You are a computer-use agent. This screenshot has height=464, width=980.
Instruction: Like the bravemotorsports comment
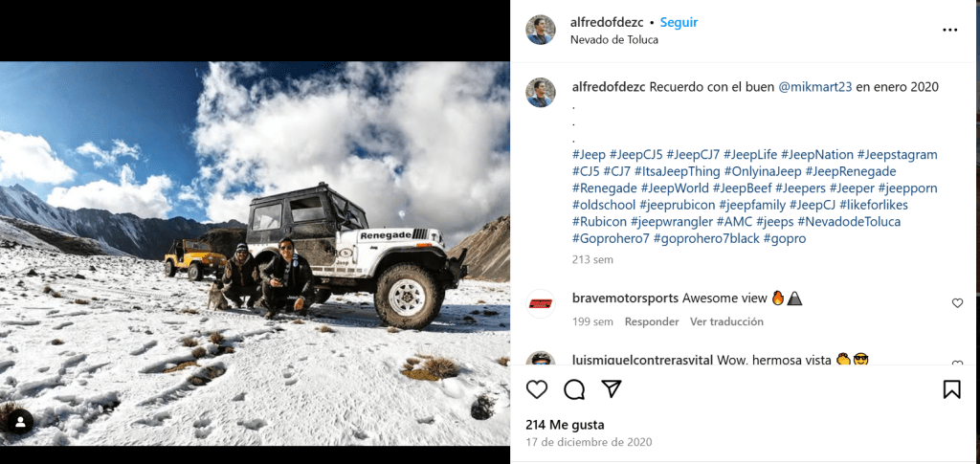[x=957, y=303]
